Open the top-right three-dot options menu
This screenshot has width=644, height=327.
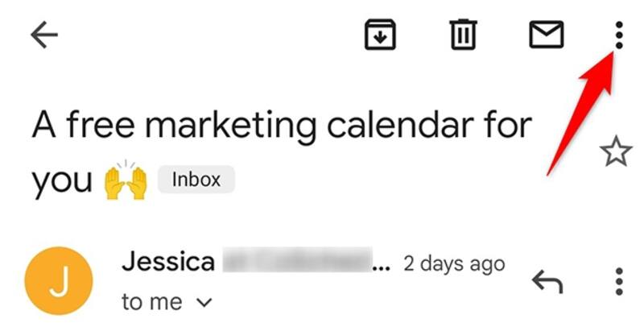[x=618, y=35]
